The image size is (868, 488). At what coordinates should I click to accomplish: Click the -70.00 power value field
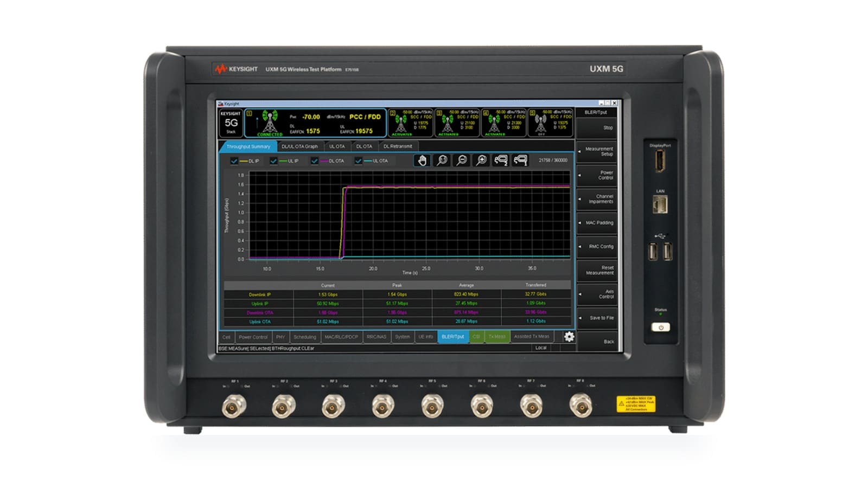point(311,117)
